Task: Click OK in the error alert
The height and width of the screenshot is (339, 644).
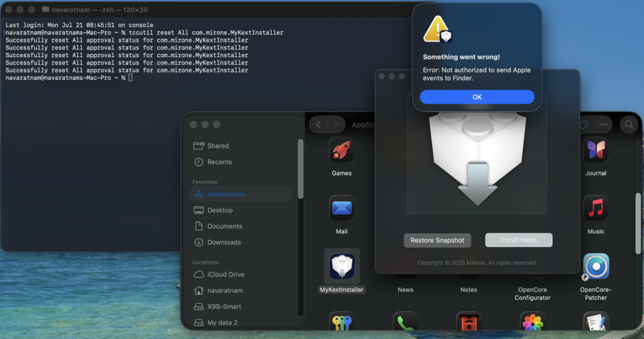Action: (x=477, y=97)
